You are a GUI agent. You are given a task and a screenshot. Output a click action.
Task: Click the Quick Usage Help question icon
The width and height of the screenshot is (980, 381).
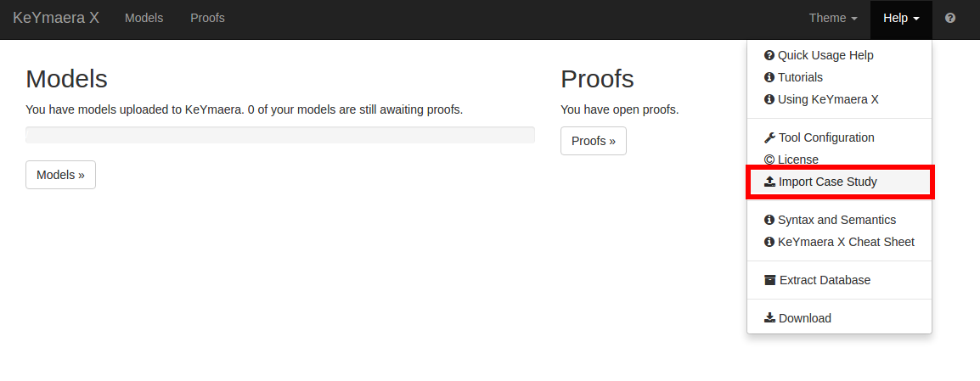click(769, 55)
